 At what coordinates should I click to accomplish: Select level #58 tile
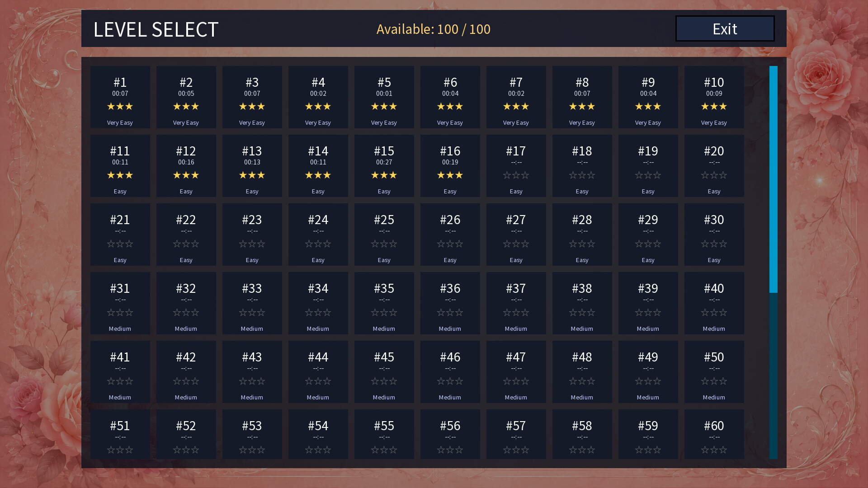pyautogui.click(x=582, y=434)
